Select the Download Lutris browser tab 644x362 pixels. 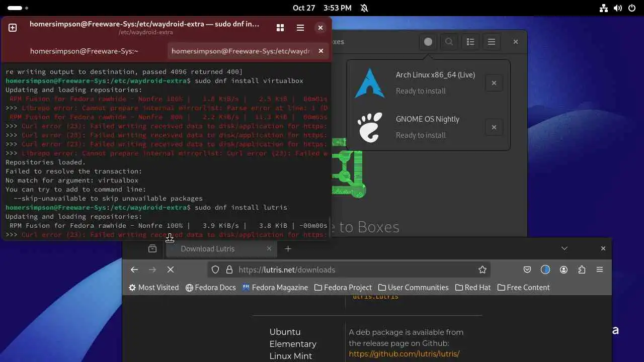pos(221,249)
